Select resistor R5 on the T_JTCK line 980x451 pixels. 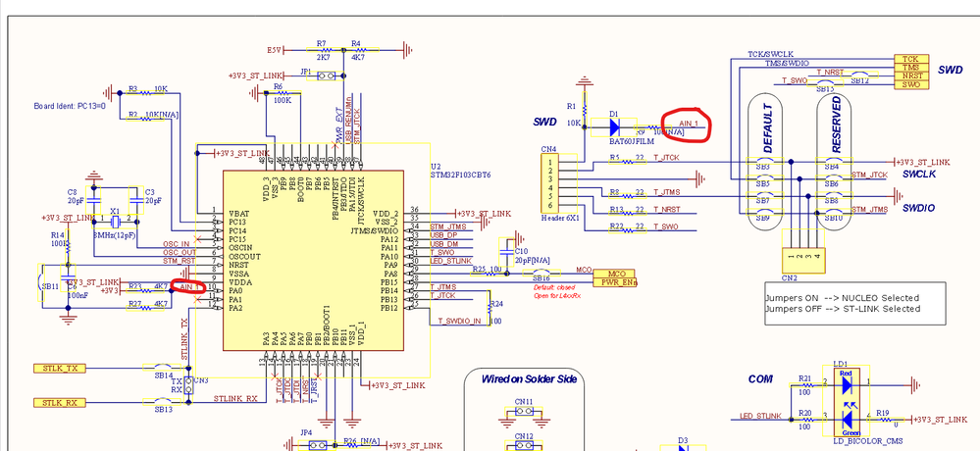pos(628,161)
